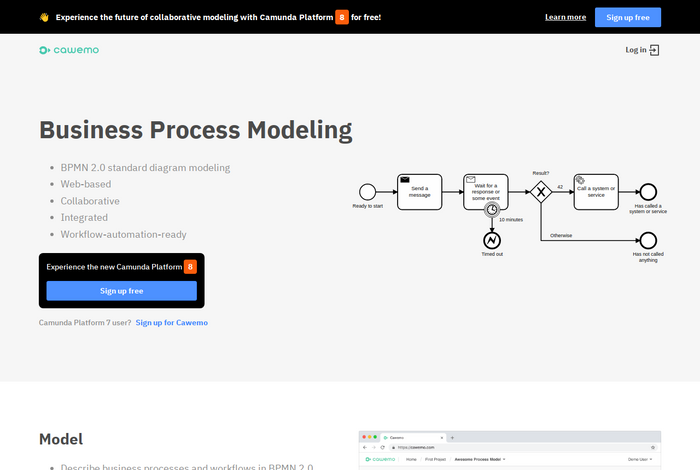Select the Wait for a response task
The image size is (700, 470).
pos(486,190)
